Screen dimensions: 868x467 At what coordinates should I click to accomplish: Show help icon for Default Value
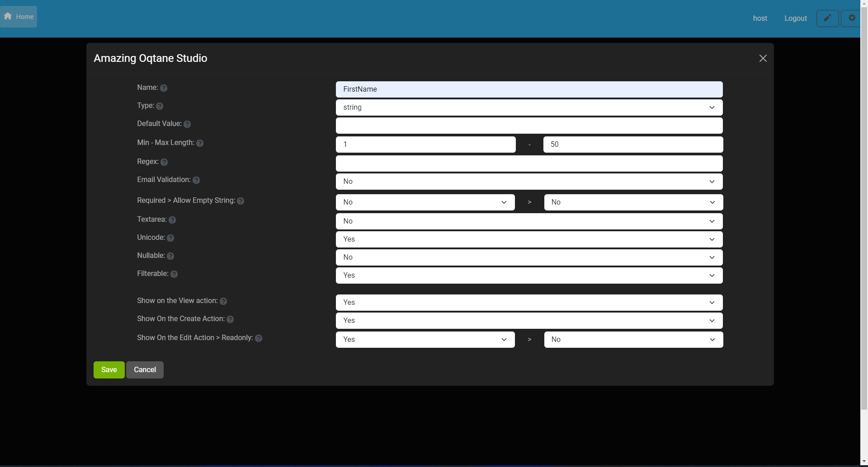point(187,124)
